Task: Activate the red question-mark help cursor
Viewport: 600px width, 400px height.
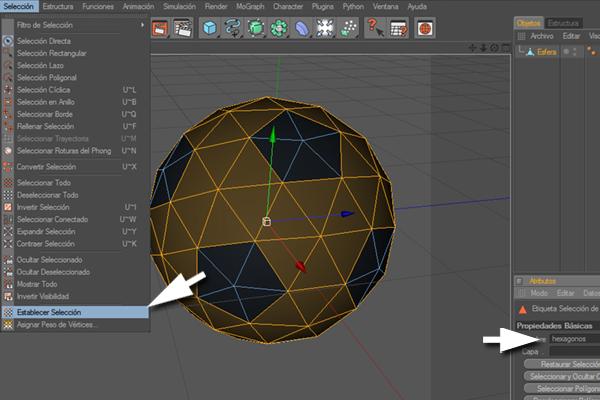Action: click(375, 28)
